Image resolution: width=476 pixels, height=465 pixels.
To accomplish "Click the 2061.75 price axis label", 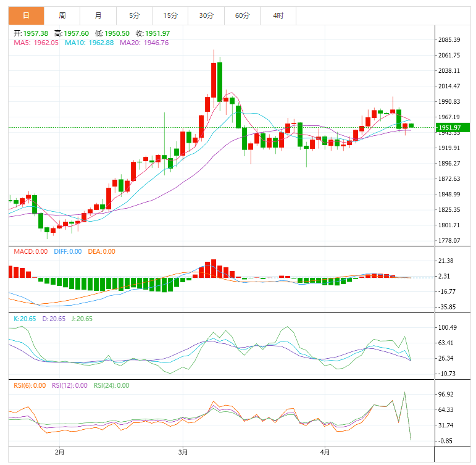I will point(449,56).
